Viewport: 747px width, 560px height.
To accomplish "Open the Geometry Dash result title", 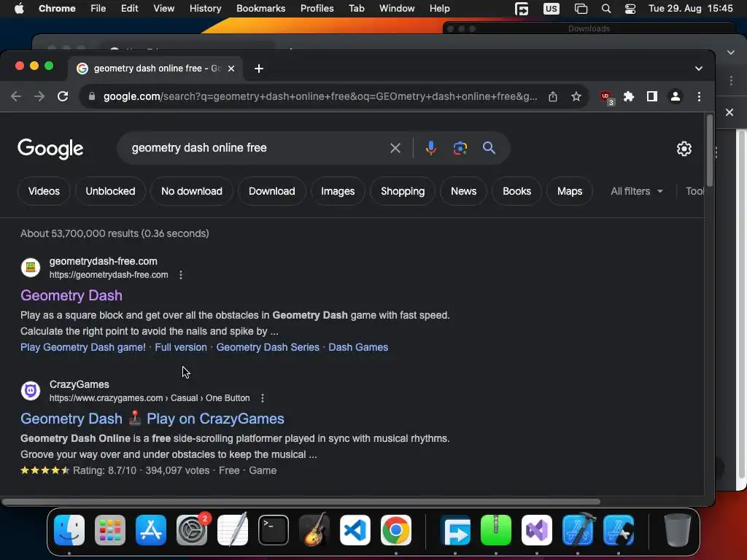I will 71,296.
